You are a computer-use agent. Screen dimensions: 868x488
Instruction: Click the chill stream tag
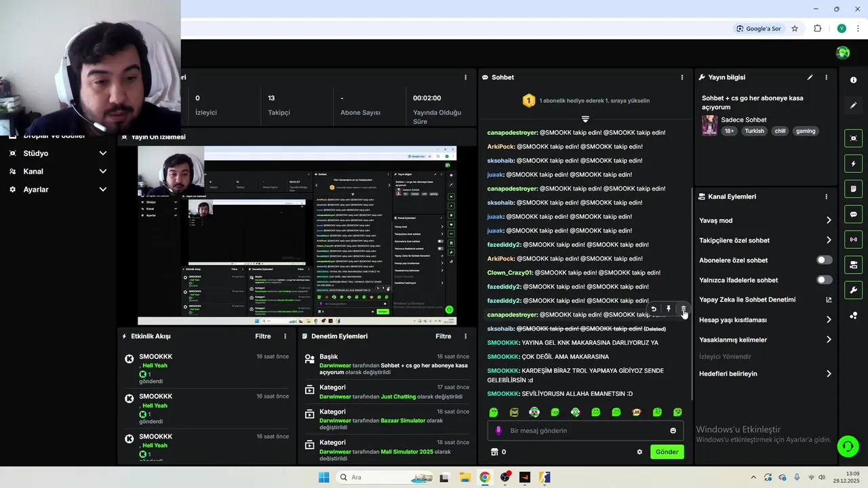pyautogui.click(x=781, y=131)
